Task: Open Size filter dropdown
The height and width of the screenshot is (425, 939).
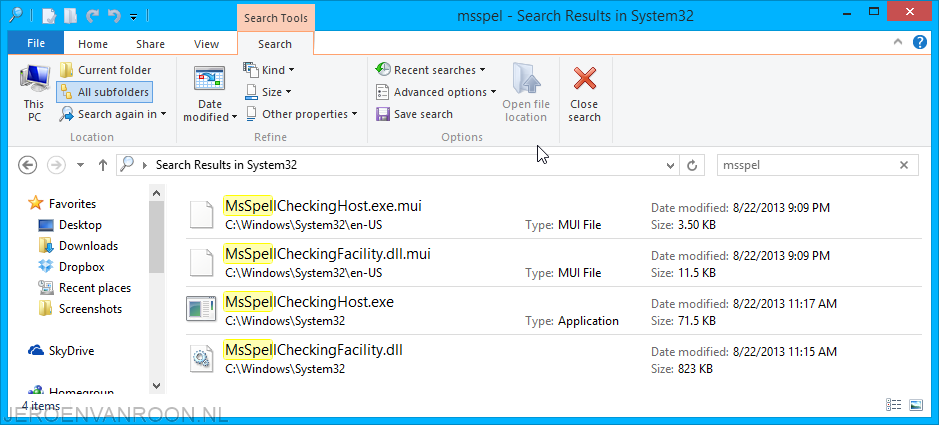Action: point(268,92)
